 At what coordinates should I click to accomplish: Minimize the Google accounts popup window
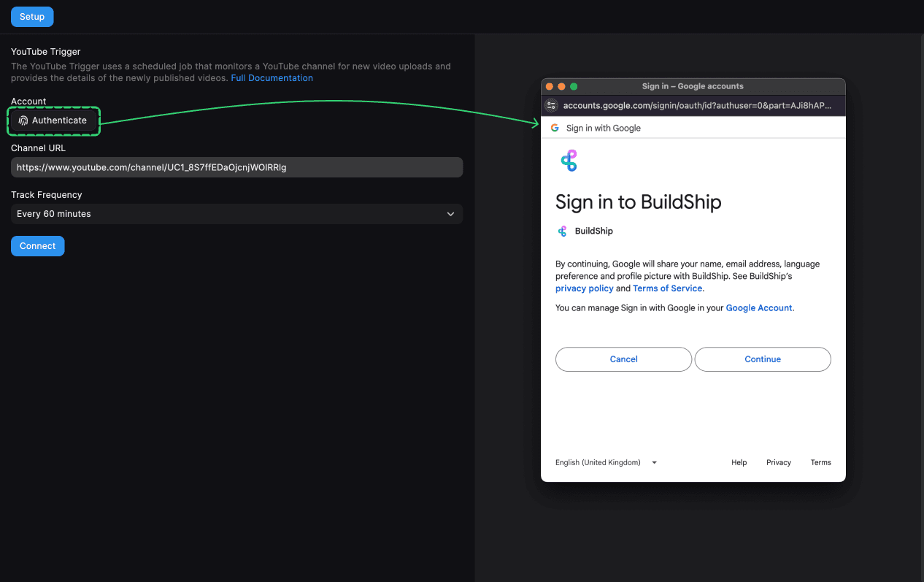point(562,86)
